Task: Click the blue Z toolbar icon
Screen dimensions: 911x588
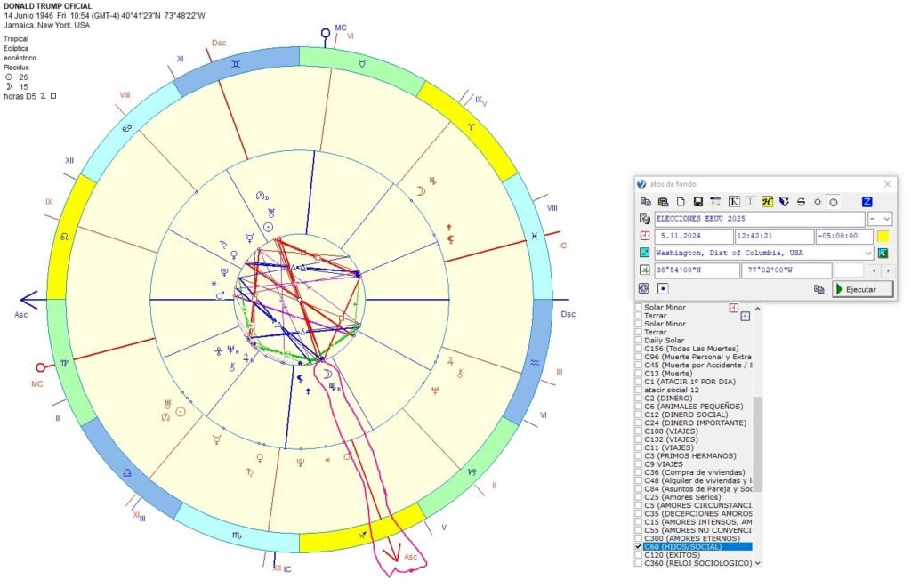Action: [x=867, y=202]
